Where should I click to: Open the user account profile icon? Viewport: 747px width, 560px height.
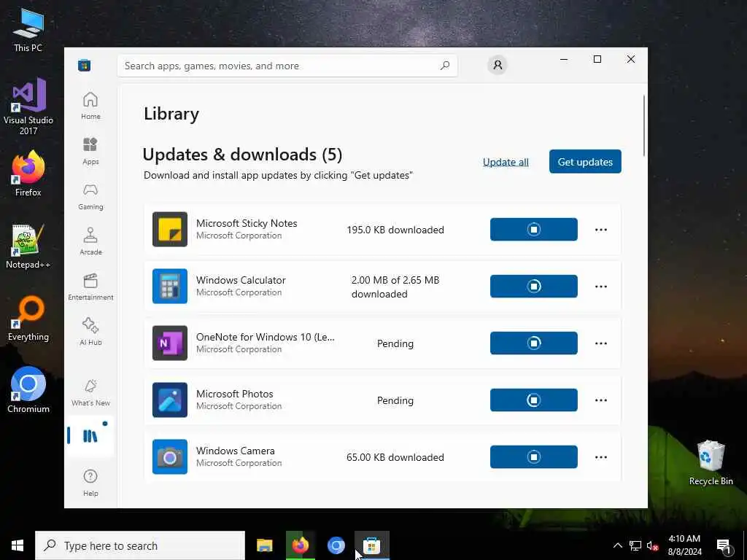pos(498,65)
